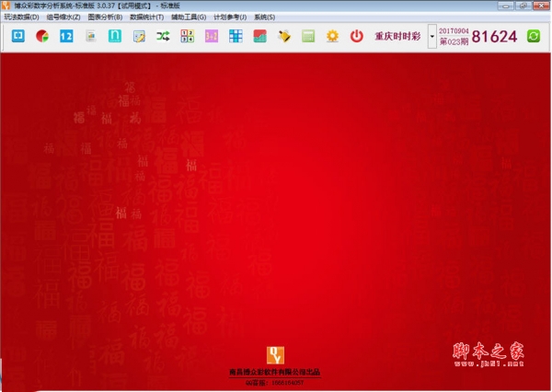This screenshot has width=552, height=392.
Task: Click the green shuffle arrows icon
Action: (163, 36)
